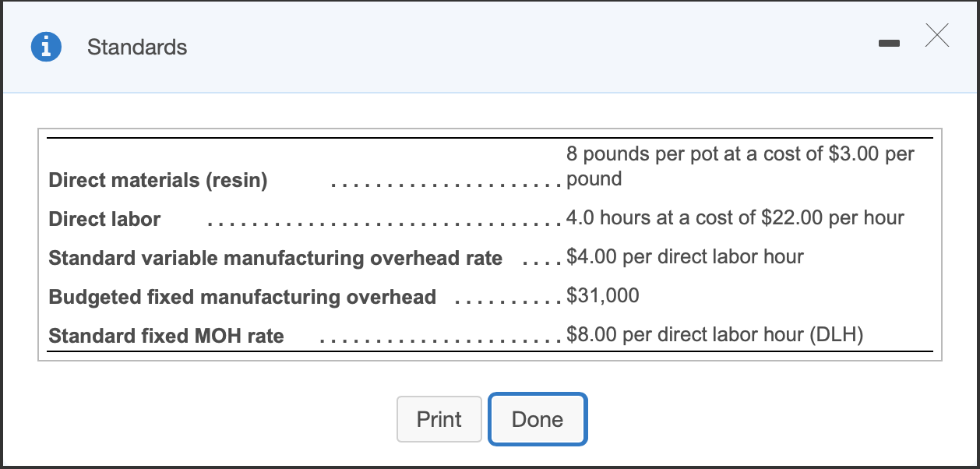Select the Standard fixed MOH rate label

(x=166, y=337)
